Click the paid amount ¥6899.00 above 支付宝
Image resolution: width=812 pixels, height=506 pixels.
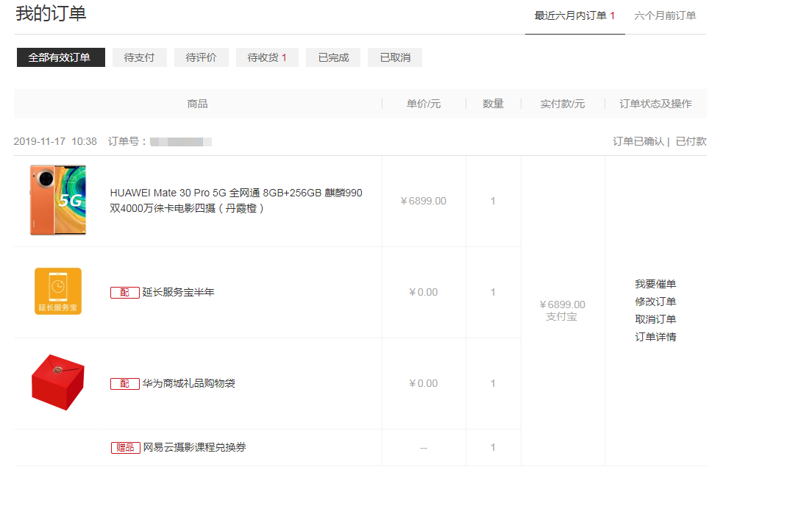[563, 304]
